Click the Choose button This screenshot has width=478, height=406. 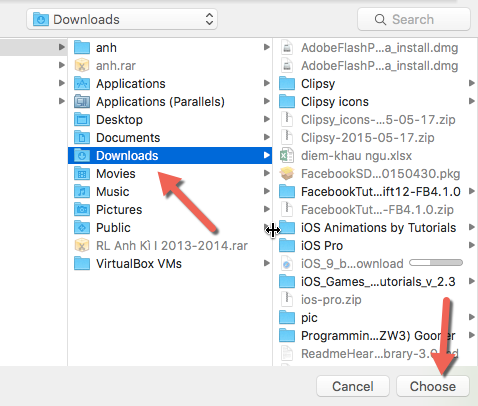click(x=433, y=386)
